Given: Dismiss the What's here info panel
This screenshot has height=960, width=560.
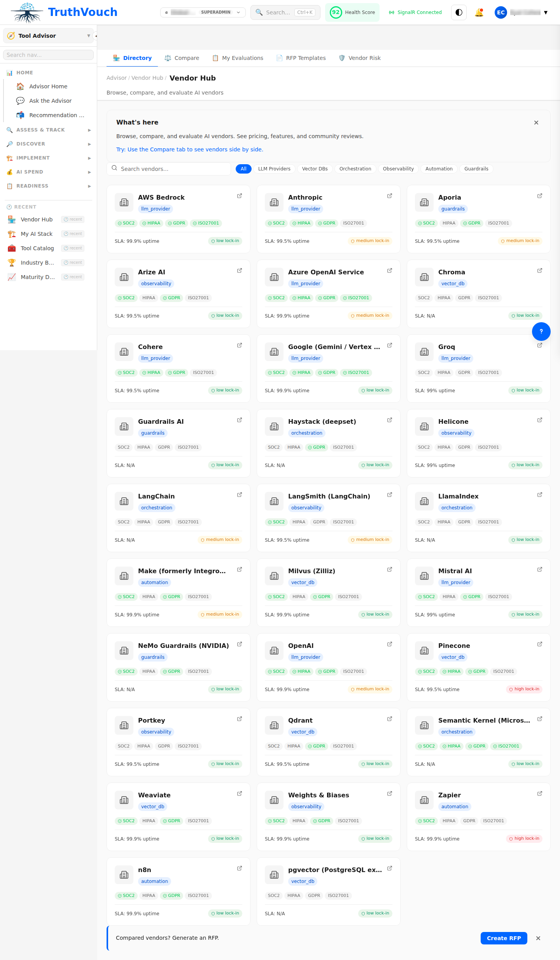Looking at the screenshot, I should [x=536, y=123].
